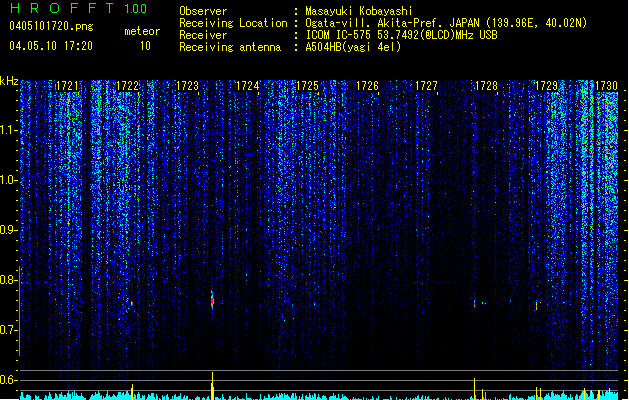Screen dimensions: 629x400
Task: Click the 1.0 kHz axis tick label
Action: coord(8,180)
